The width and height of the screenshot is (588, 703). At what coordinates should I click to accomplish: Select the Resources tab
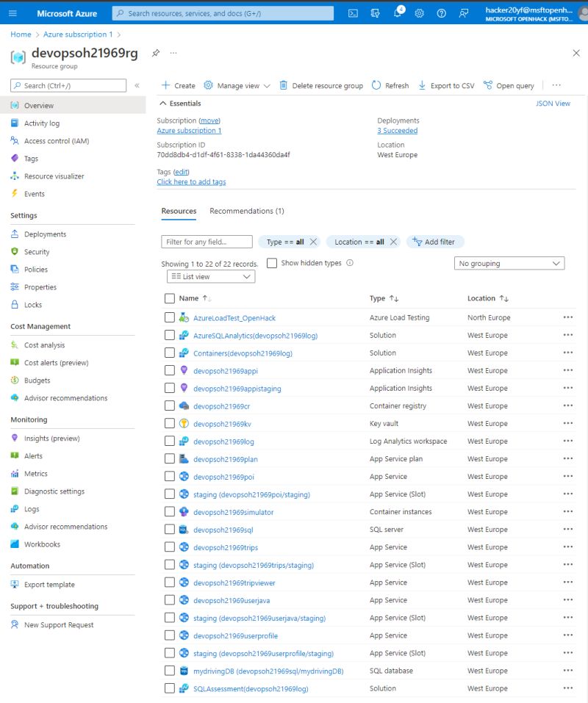pyautogui.click(x=179, y=211)
